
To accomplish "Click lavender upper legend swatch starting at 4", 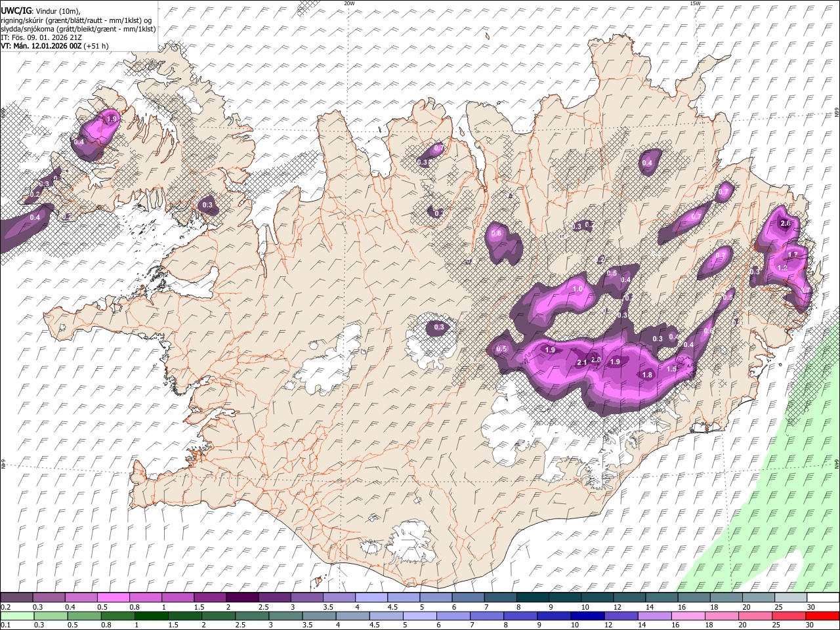I will (x=371, y=598).
